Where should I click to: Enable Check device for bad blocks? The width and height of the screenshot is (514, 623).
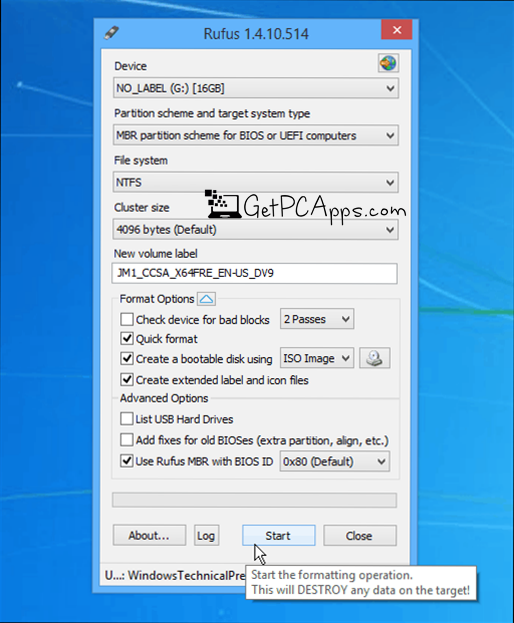[127, 319]
